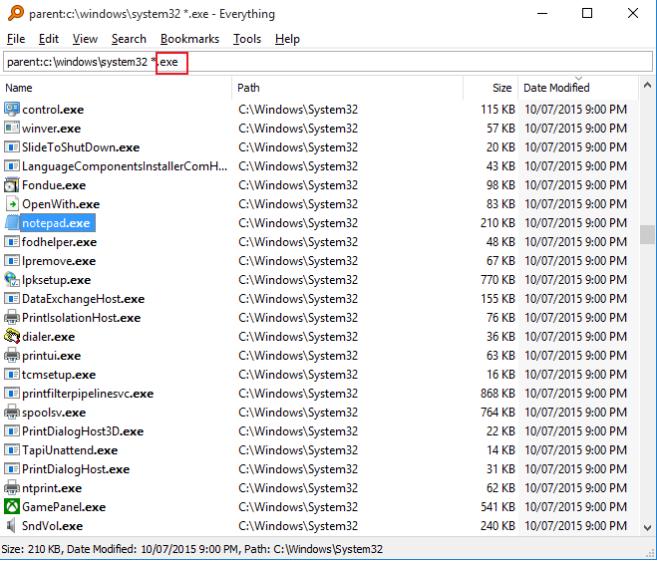Click the GamePanel.exe Xbox icon
This screenshot has height=561, width=657.
[12, 507]
